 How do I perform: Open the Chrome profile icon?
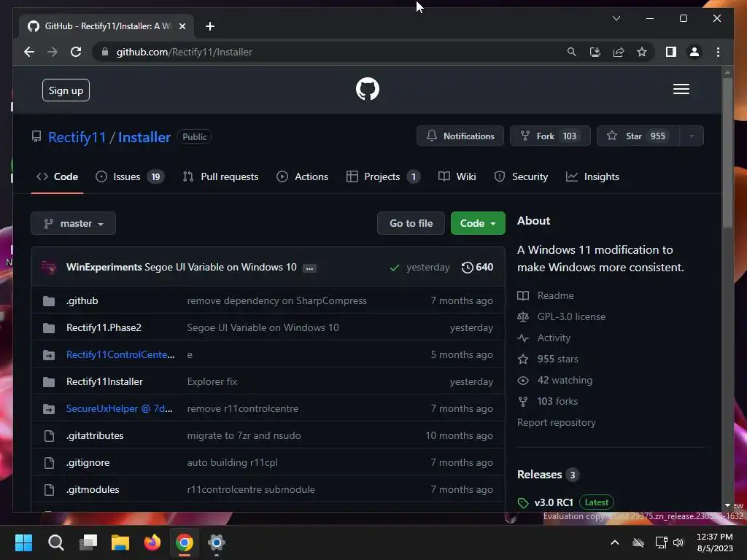coord(694,52)
